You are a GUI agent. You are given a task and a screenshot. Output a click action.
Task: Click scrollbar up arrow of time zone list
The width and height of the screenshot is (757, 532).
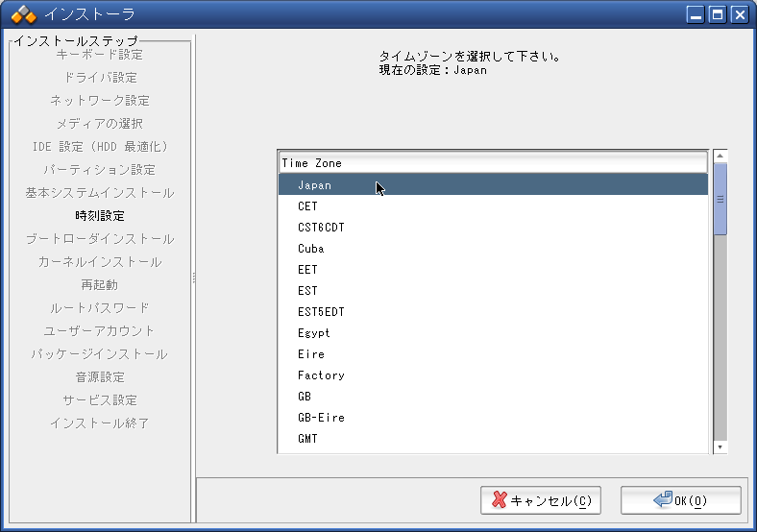pos(720,156)
